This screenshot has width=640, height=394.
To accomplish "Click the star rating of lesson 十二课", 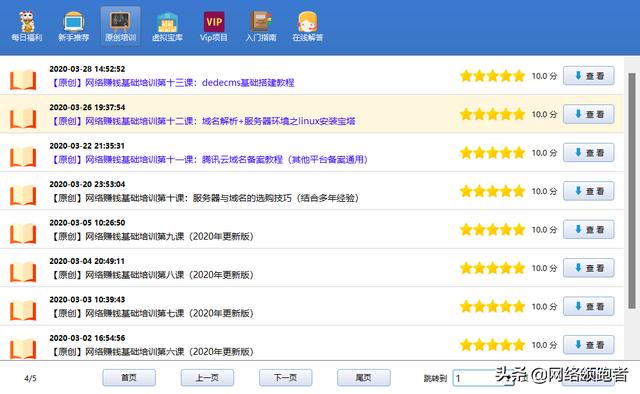I will click(x=492, y=114).
